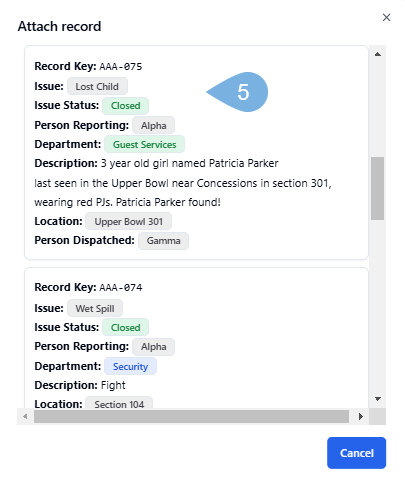Click the horizontal scrollbar left arrow

[25, 416]
